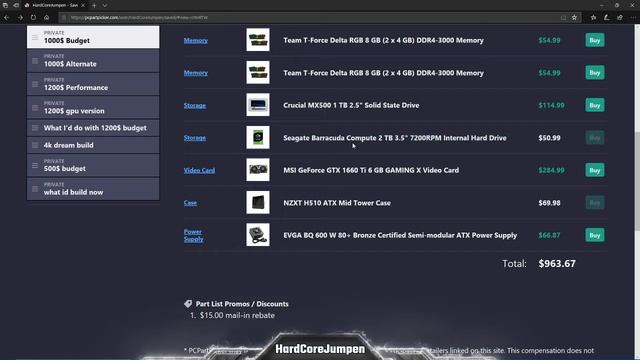
Task: Go forward in browser history
Action: click(20, 18)
